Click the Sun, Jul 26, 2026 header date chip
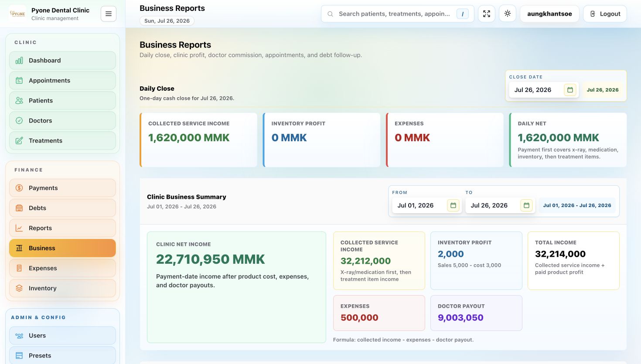641x364 pixels. (167, 21)
